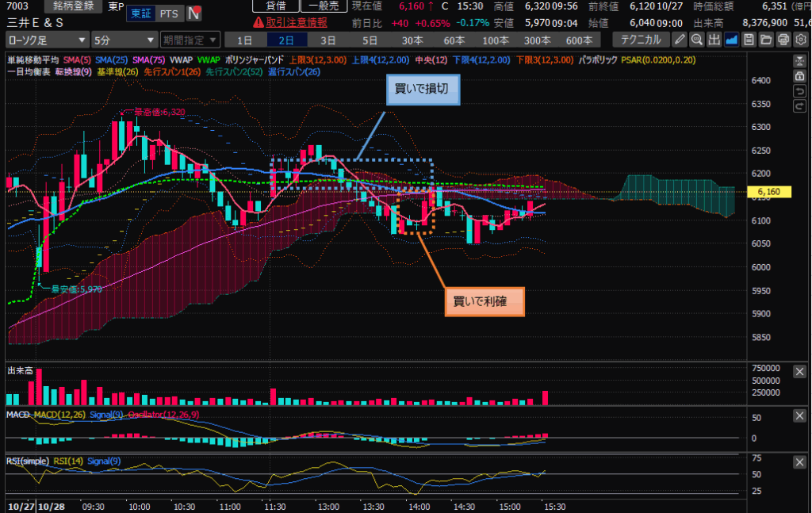The width and height of the screenshot is (812, 513).
Task: Click the padlock lock icon beside price axis
Action: click(800, 76)
